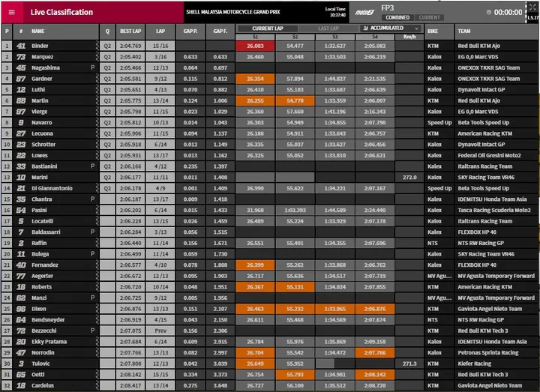Click the Km/h column header
The height and width of the screenshot is (392, 540).
pos(409,37)
